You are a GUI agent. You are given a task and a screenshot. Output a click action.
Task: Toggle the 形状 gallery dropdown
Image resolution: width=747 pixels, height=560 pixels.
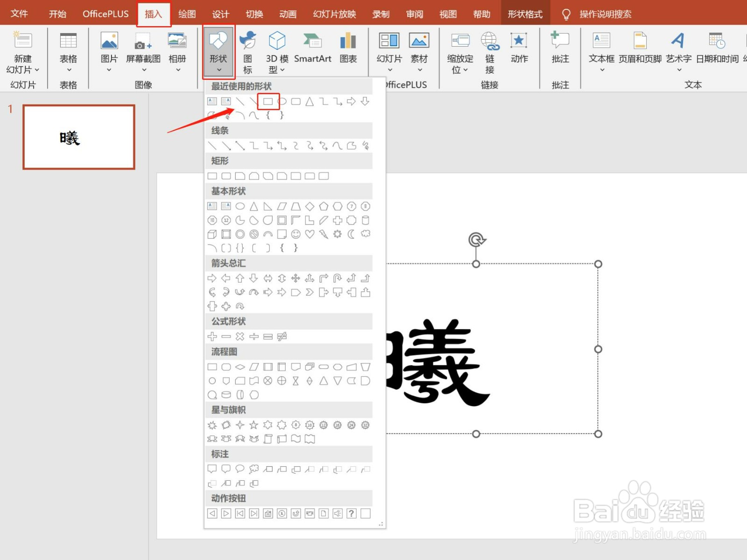coord(218,52)
